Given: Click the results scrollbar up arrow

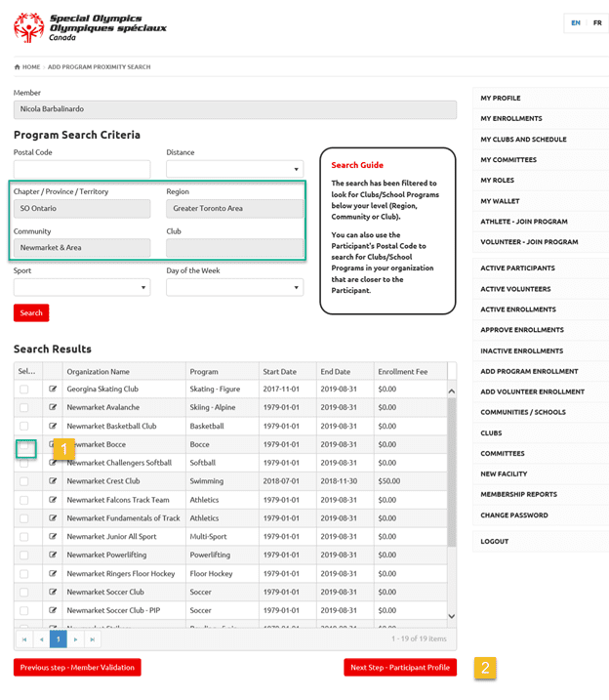Looking at the screenshot, I should pyautogui.click(x=452, y=391).
